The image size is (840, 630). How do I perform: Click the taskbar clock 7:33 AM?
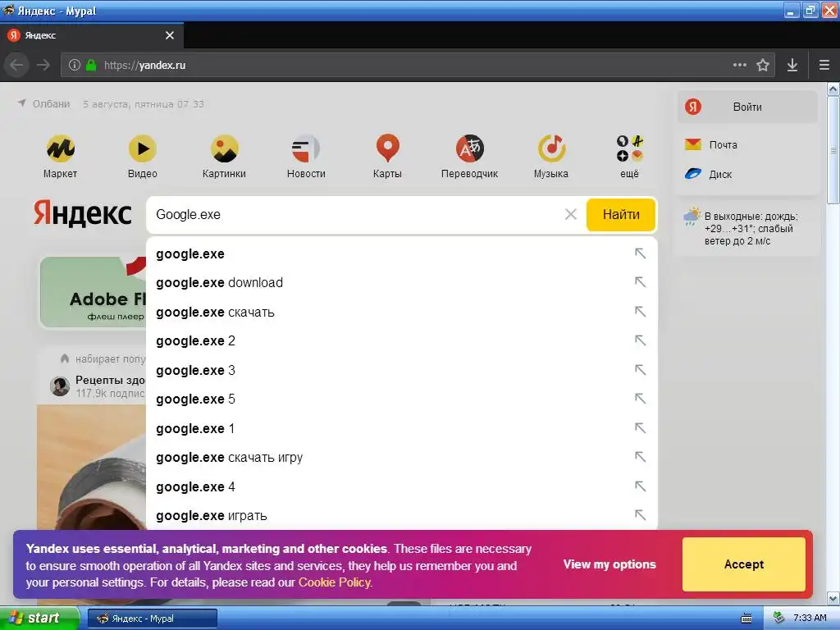pyautogui.click(x=810, y=619)
